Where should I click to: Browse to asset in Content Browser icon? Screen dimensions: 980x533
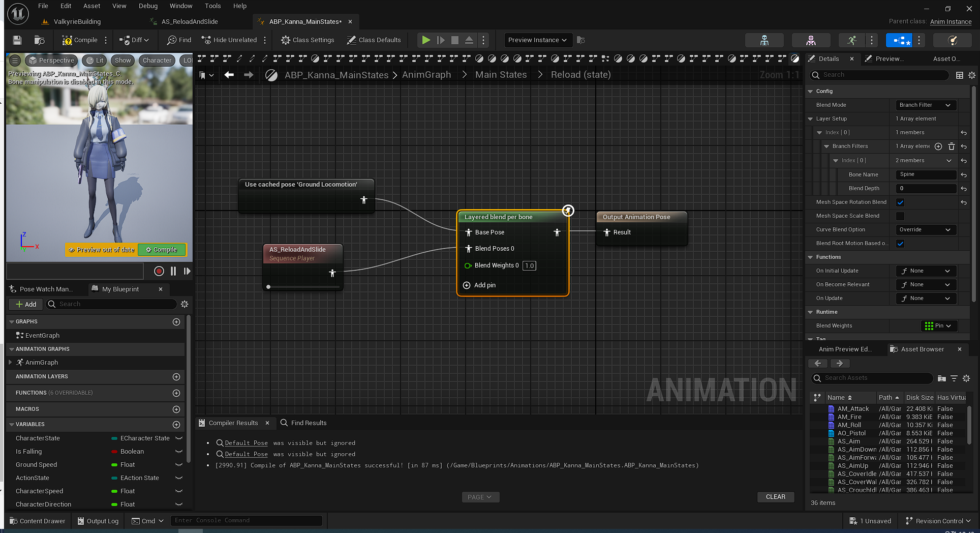(x=39, y=40)
